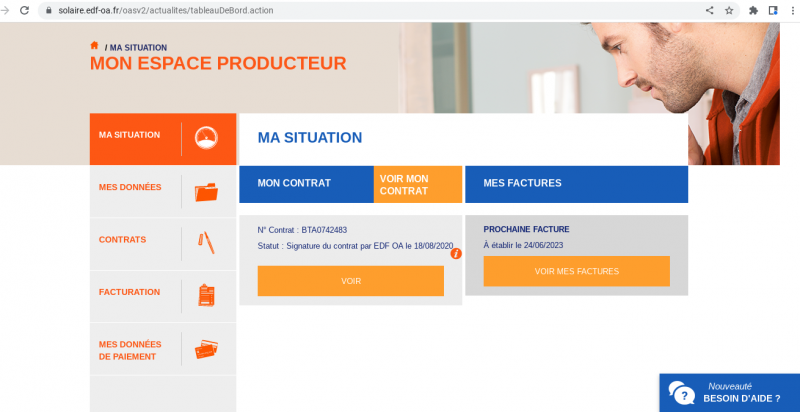
Task: Click the chat help bubble icon
Action: tap(682, 393)
